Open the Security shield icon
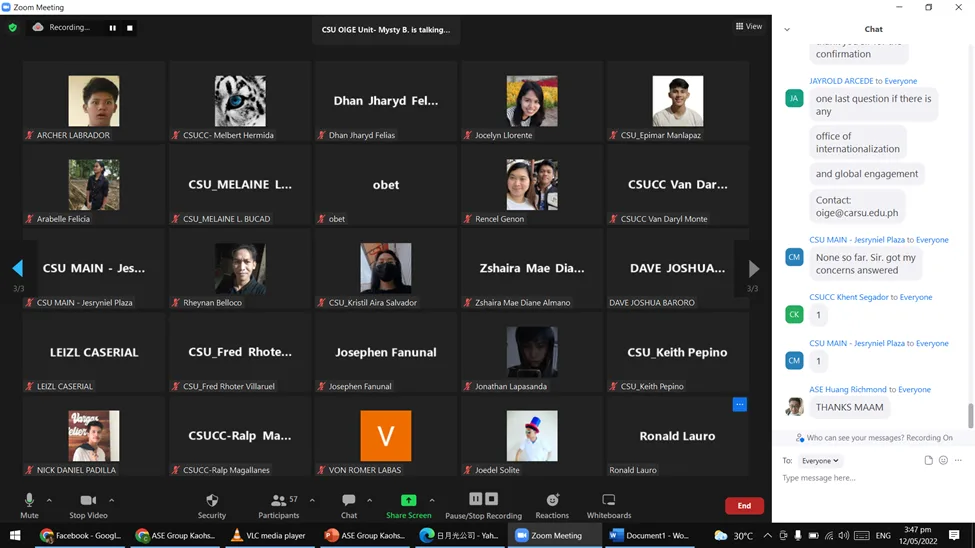Screen dimensions: 975x548 [x=211, y=500]
